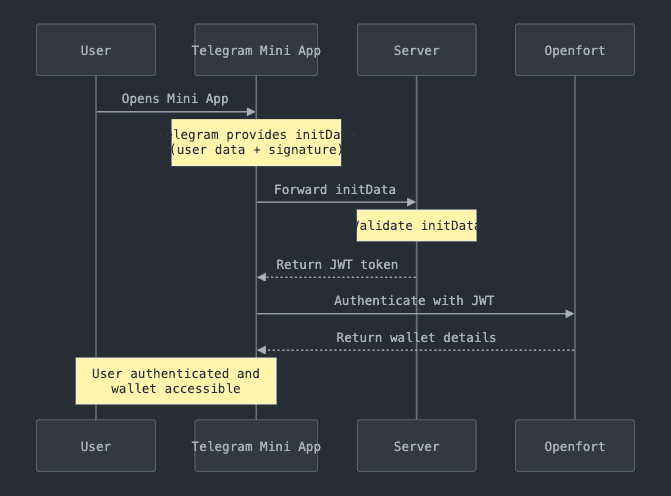Select the bottom Telegram Mini App box

pyautogui.click(x=256, y=446)
